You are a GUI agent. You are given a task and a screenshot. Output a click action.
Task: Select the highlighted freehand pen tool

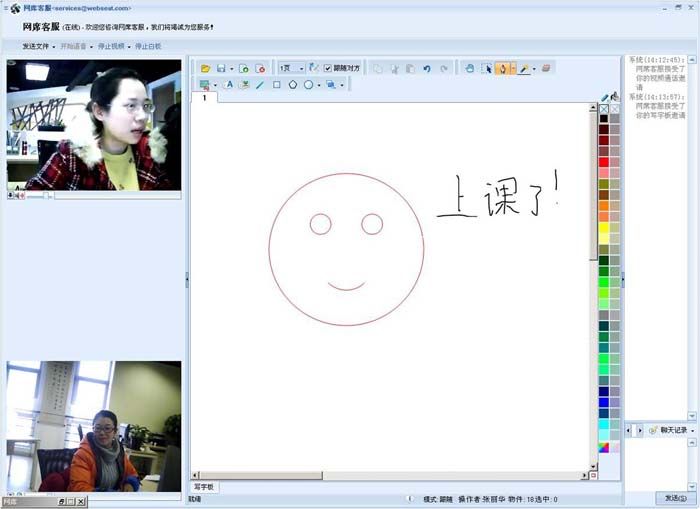pyautogui.click(x=503, y=68)
